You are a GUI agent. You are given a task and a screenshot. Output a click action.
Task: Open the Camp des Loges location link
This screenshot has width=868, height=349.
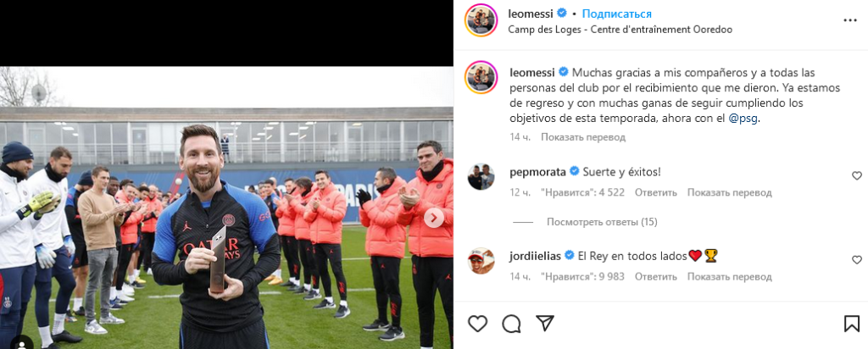620,30
